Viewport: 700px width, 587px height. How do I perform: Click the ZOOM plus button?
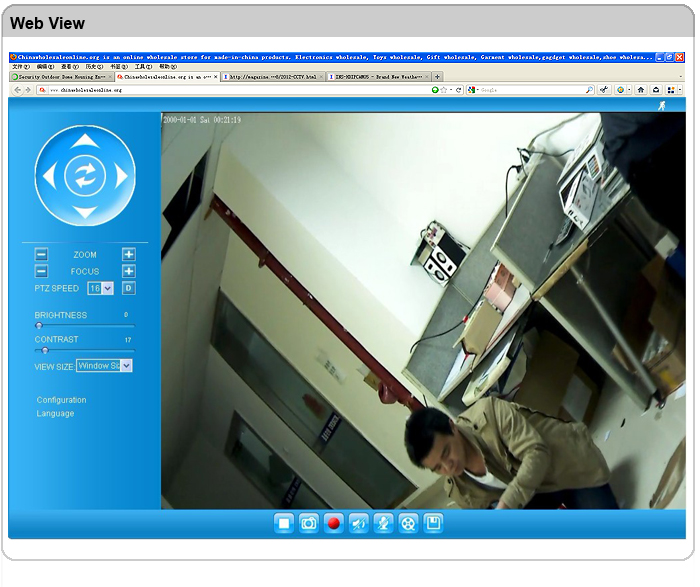[x=129, y=255]
